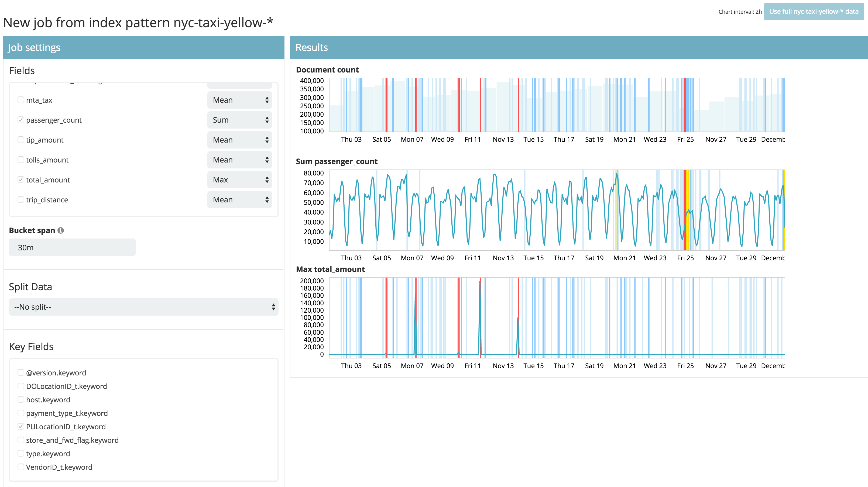Viewport: 868px width, 487px height.
Task: Uncheck the total_amount field checkbox
Action: (21, 179)
